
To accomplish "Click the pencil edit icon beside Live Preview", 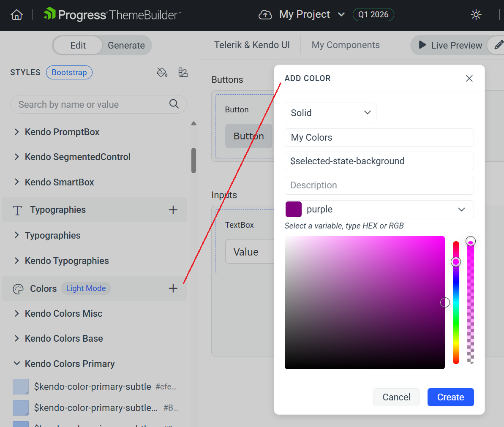I will point(499,45).
